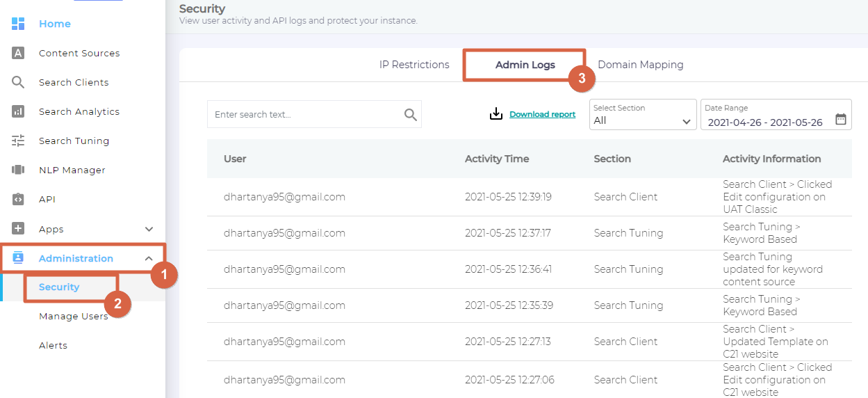Open Manage Users in the sidebar
The image size is (868, 398).
click(73, 316)
